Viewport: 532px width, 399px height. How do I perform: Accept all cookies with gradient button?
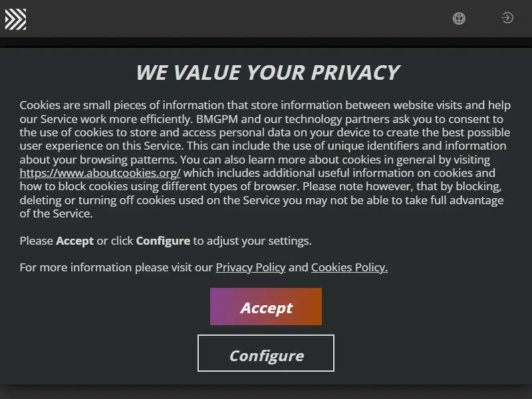pos(265,307)
